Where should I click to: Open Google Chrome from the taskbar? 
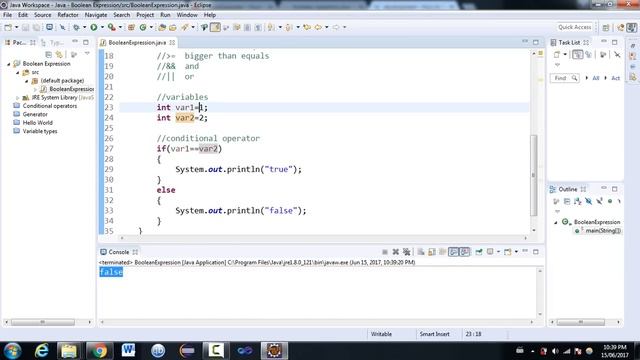(x=98, y=351)
